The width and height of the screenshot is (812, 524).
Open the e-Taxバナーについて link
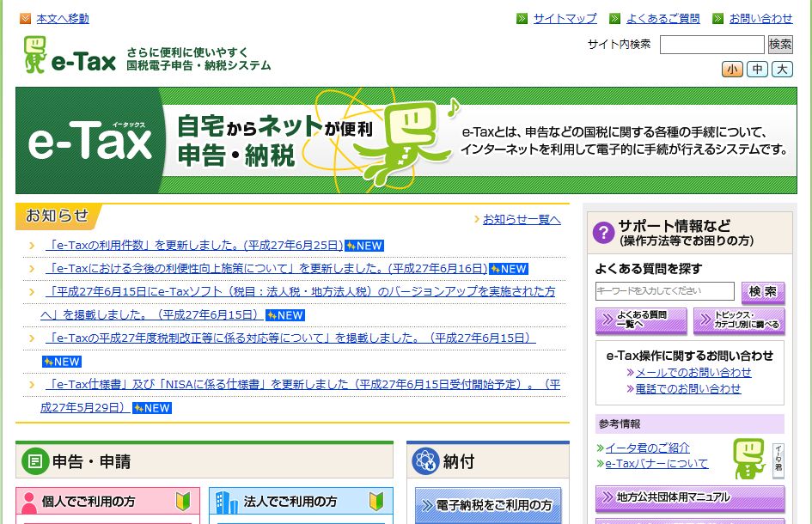click(x=656, y=463)
